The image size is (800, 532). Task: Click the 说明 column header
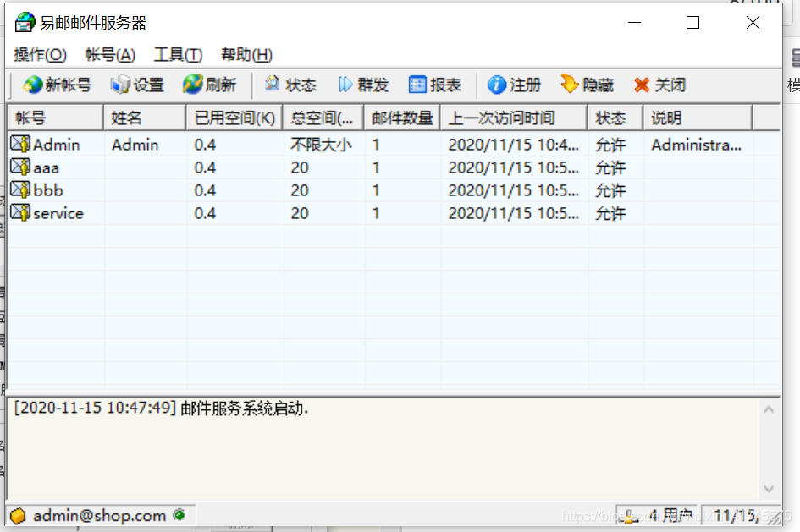698,118
